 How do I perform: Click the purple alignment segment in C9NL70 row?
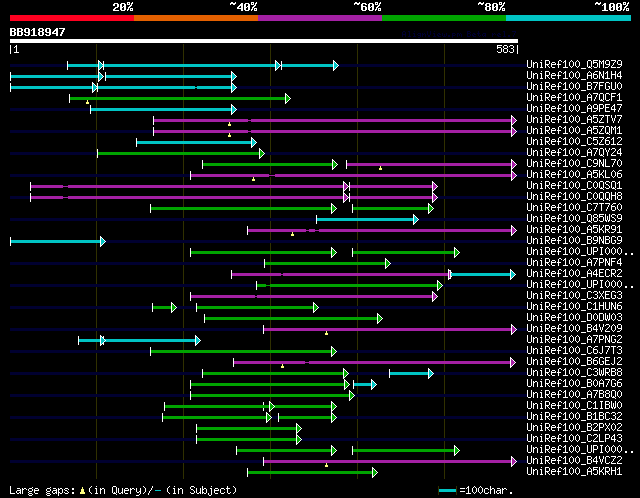[431, 165]
